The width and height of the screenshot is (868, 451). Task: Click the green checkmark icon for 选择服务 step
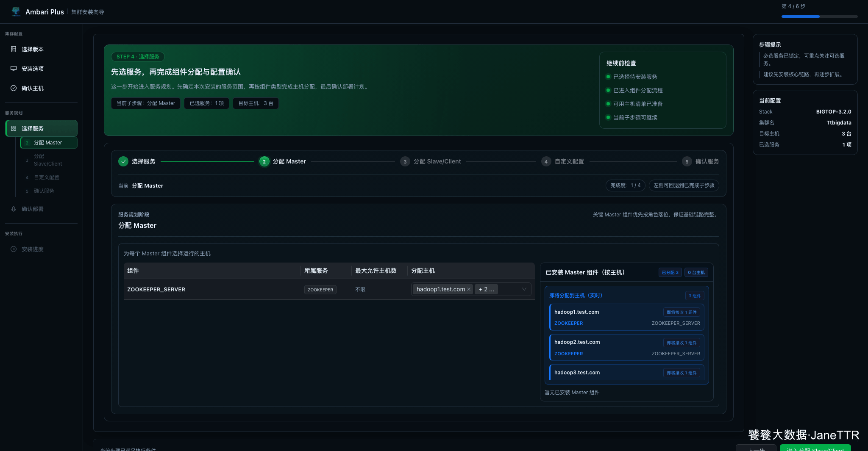click(123, 161)
